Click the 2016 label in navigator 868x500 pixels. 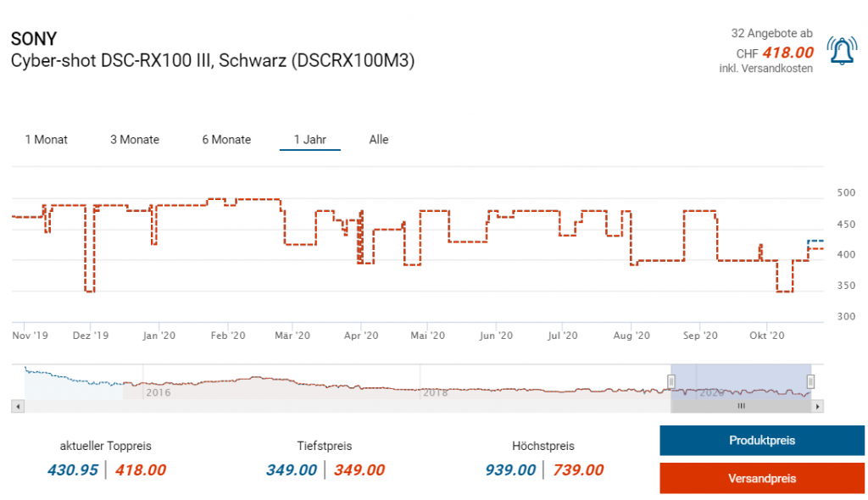159,392
